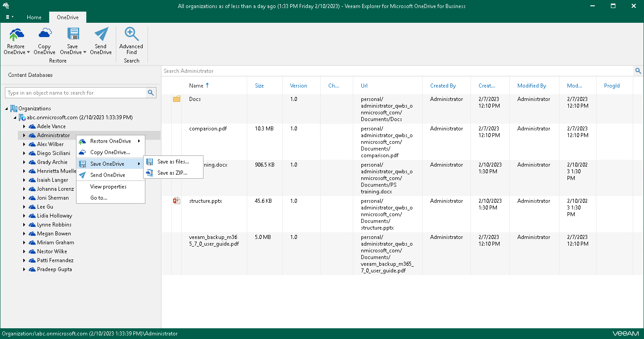The width and height of the screenshot is (644, 339).
Task: Click the Save OneDrive ribbon icon
Action: (72, 35)
